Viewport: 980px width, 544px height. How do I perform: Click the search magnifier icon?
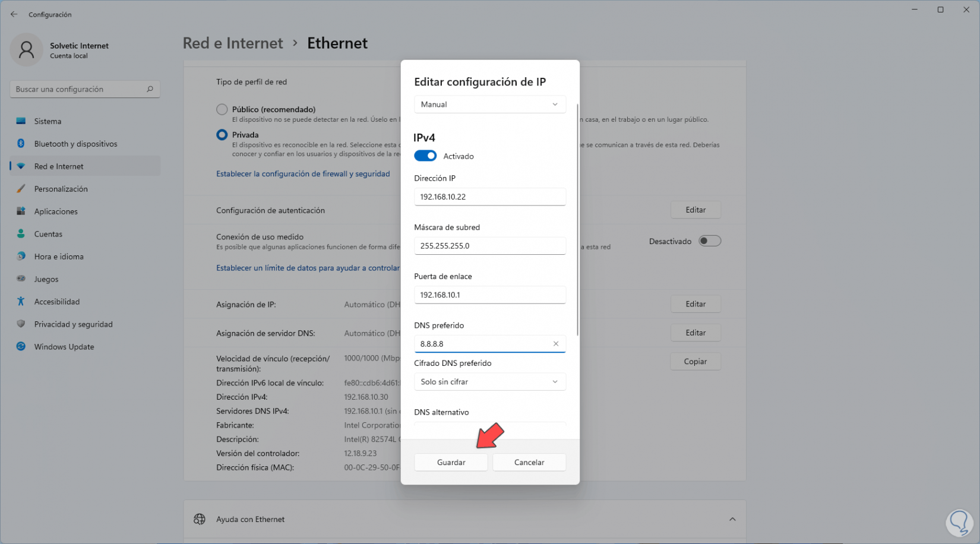[x=150, y=89]
